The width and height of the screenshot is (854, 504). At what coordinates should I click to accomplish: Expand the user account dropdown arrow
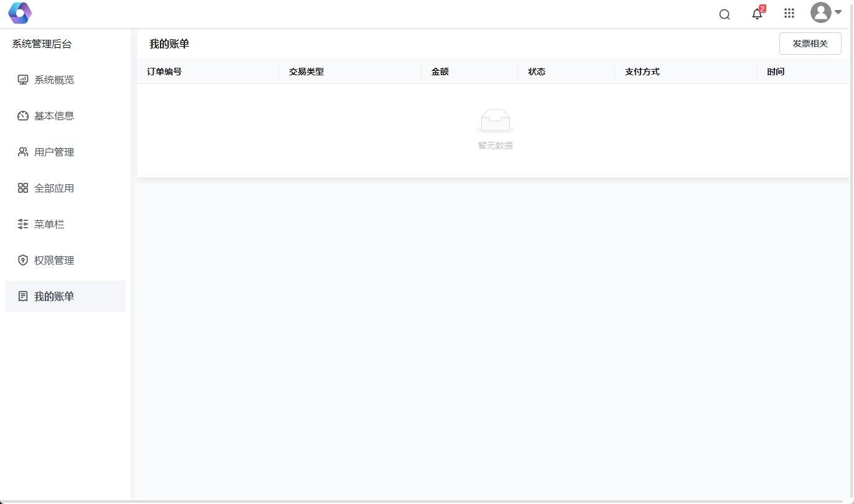point(838,12)
